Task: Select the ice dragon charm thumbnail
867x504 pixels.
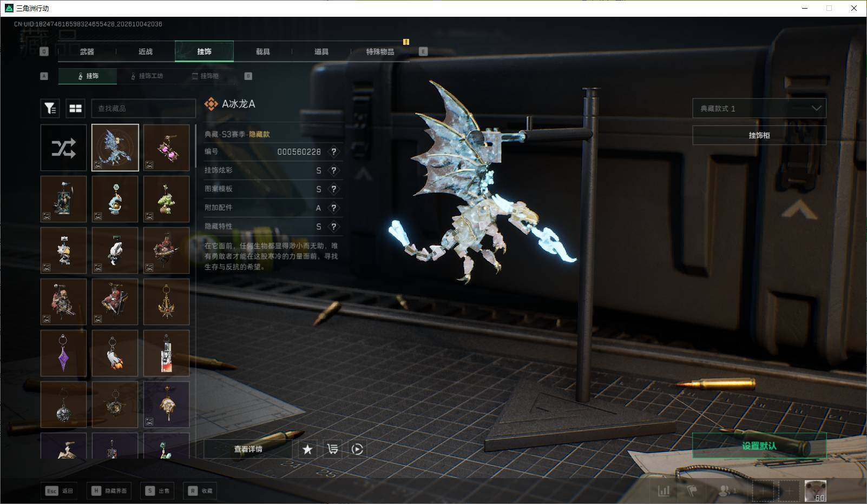Action: (x=115, y=148)
